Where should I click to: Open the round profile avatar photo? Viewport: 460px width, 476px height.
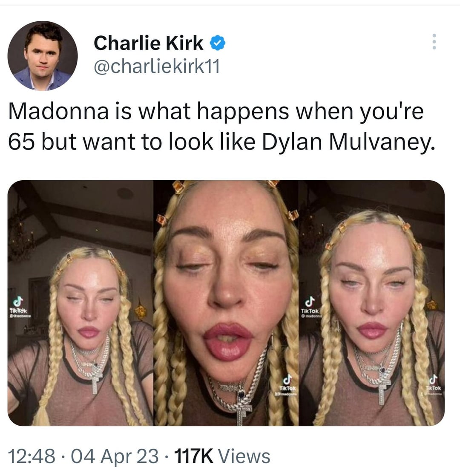(43, 56)
